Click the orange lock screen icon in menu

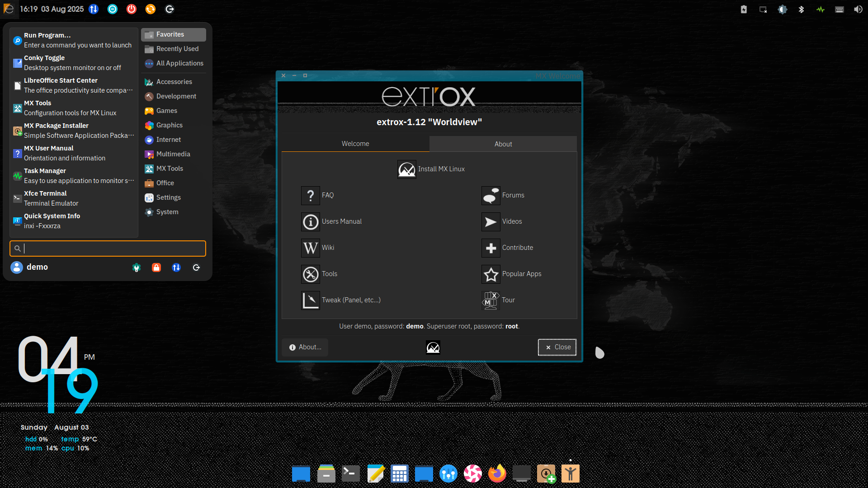pyautogui.click(x=156, y=267)
